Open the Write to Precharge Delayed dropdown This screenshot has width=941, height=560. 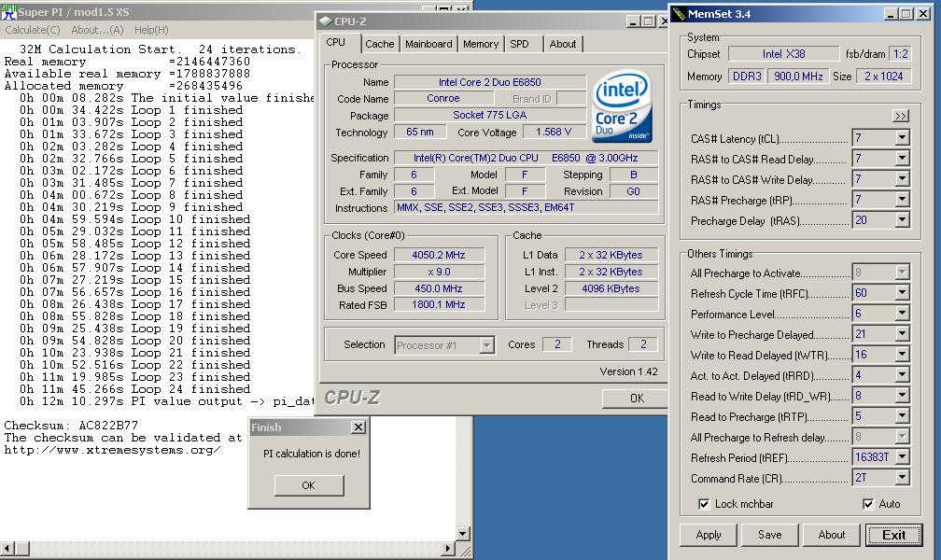click(902, 334)
